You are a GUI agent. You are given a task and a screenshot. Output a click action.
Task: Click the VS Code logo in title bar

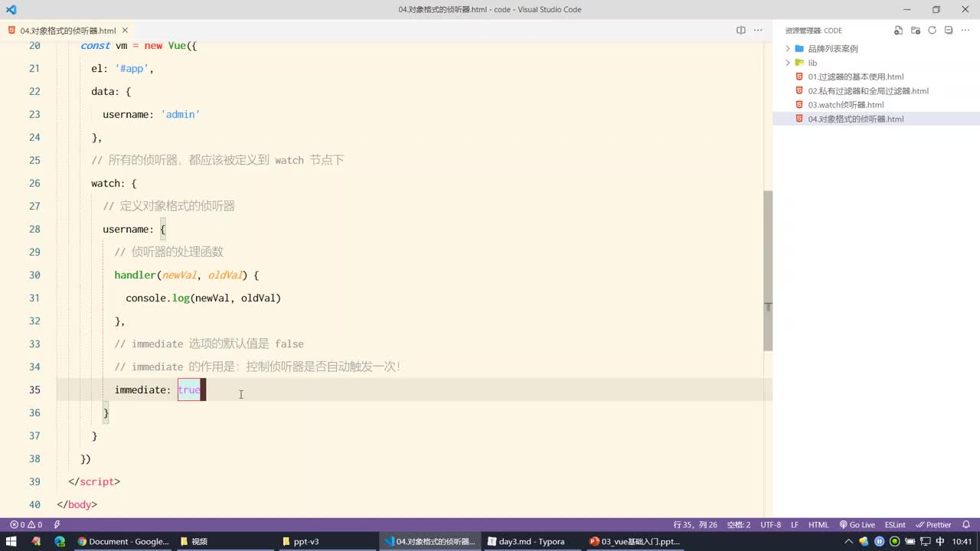[11, 10]
